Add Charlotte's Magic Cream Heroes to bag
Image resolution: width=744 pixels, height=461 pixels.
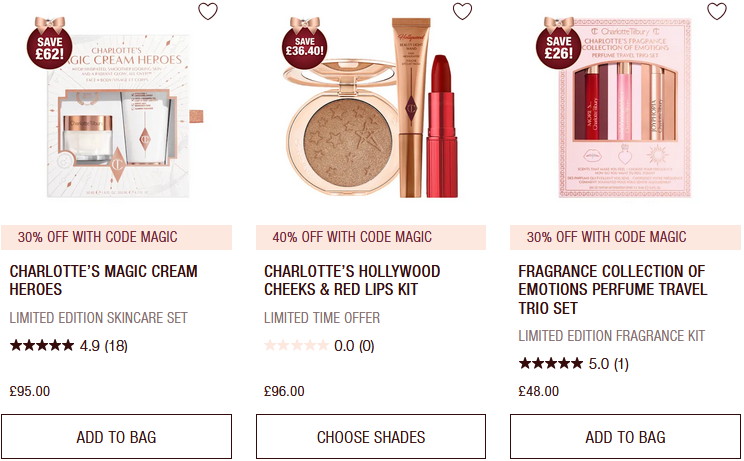[x=116, y=437]
